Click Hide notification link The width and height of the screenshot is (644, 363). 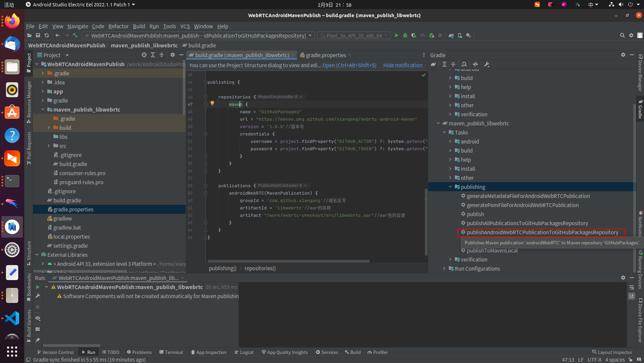tap(402, 65)
